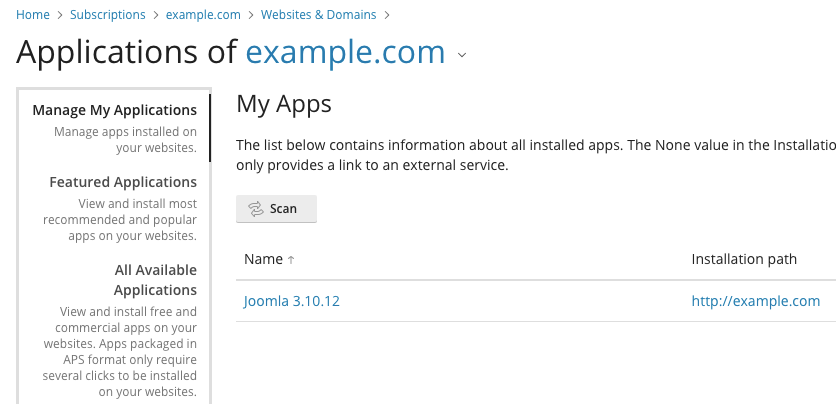Open the http://example.com installation path link
Screen dimensions: 836x404
coord(755,301)
